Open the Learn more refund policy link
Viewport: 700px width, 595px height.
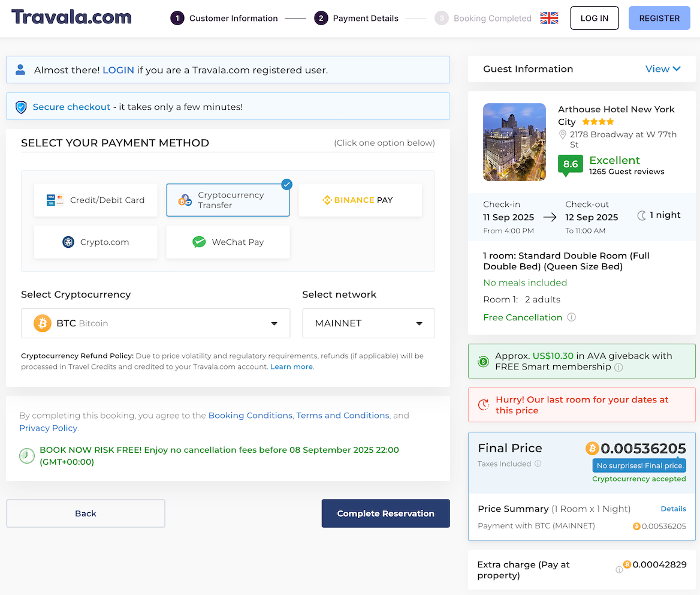pos(291,366)
